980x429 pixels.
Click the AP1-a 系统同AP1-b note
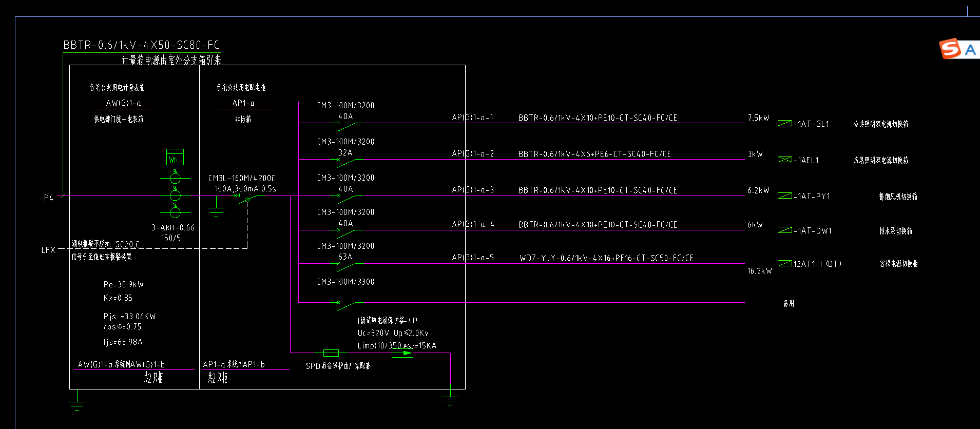[234, 364]
